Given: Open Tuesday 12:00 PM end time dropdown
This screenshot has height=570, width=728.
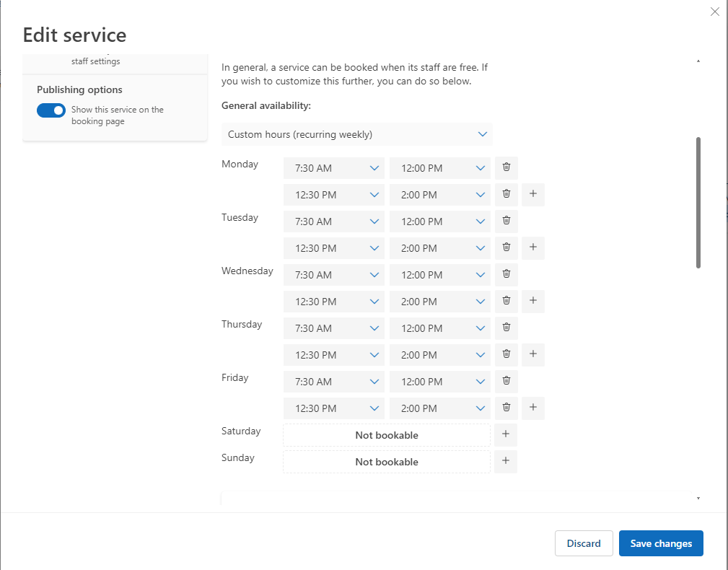Looking at the screenshot, I should [x=439, y=222].
